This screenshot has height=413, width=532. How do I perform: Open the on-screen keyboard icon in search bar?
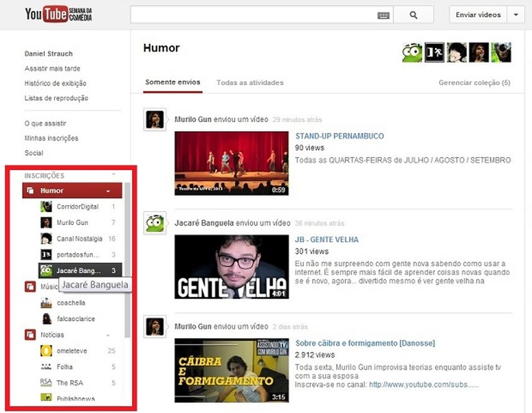pos(384,15)
